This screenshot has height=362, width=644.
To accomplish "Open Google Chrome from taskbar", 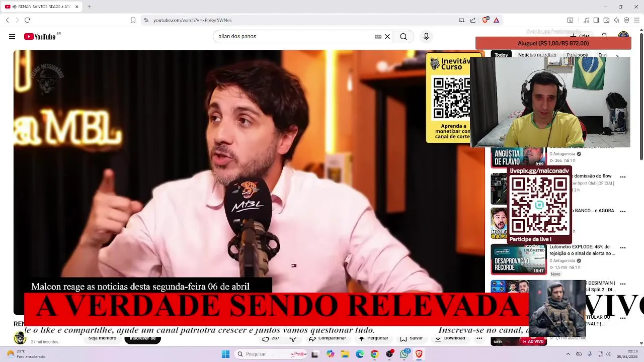I will tap(374, 354).
